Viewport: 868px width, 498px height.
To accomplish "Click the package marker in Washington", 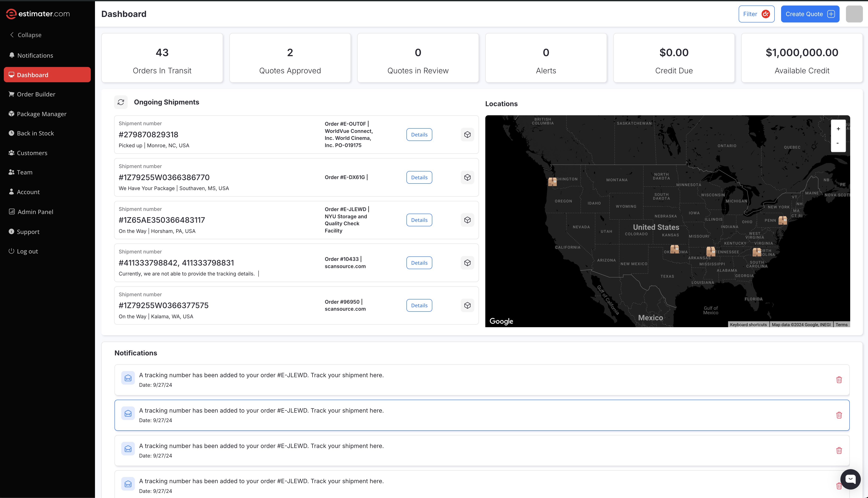I will tap(553, 182).
